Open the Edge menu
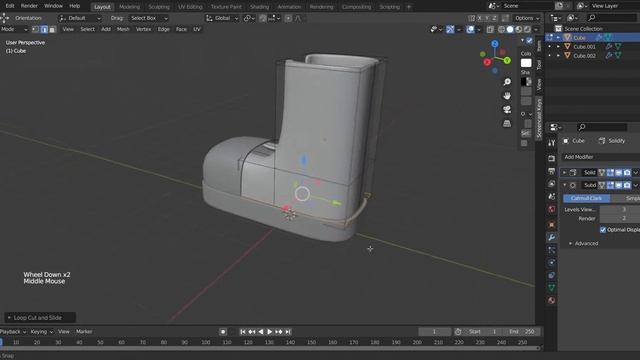640x360 pixels. (164, 29)
